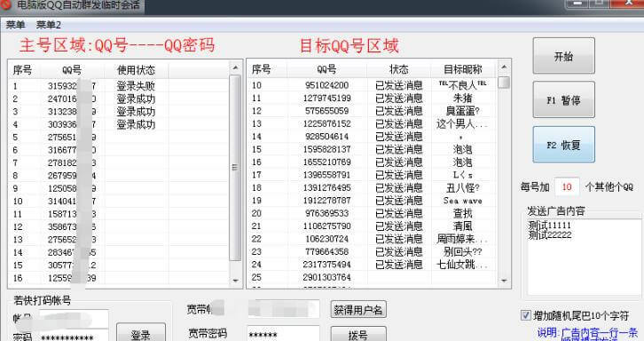The height and width of the screenshot is (341, 644).
Task: Click the 拨号 button
Action: tap(358, 334)
